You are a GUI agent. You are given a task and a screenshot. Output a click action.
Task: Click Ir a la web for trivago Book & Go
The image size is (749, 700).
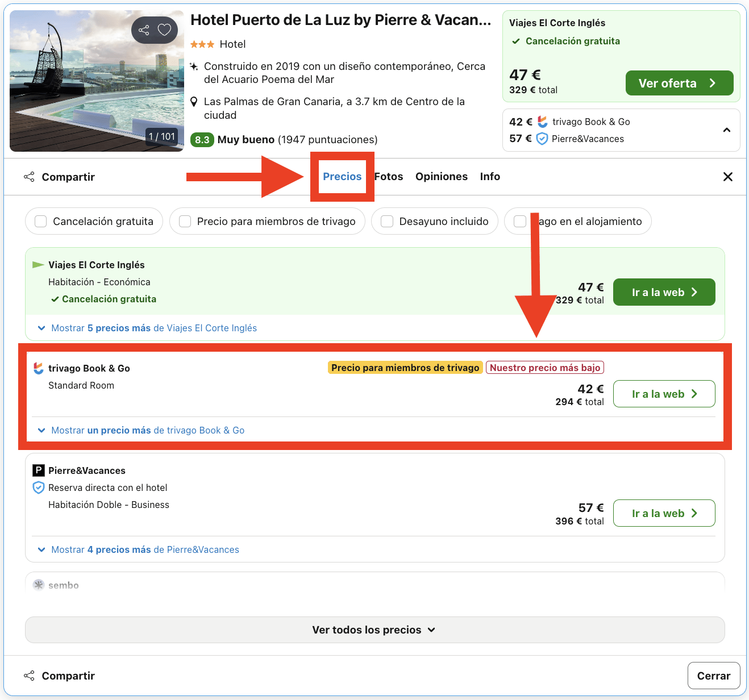click(x=664, y=394)
